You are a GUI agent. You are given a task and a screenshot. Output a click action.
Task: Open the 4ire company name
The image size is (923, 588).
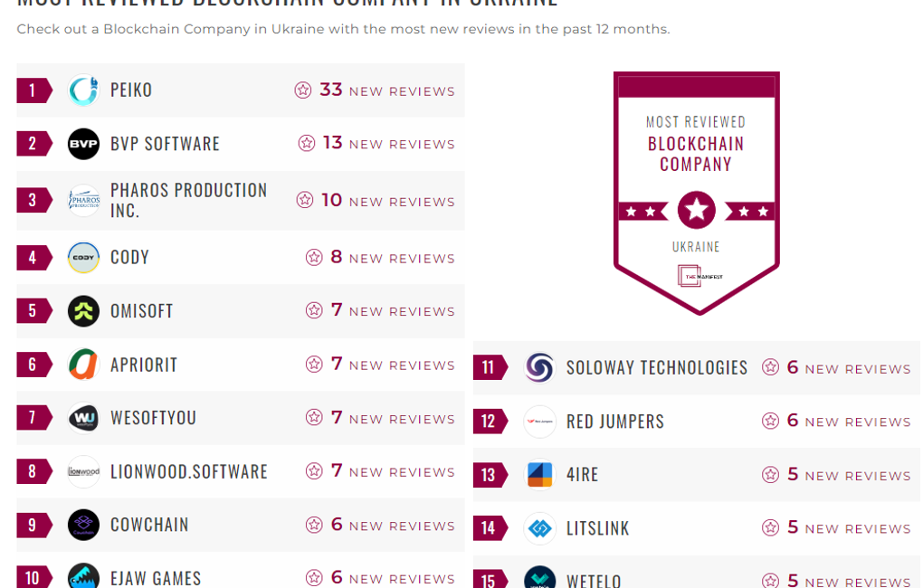582,474
